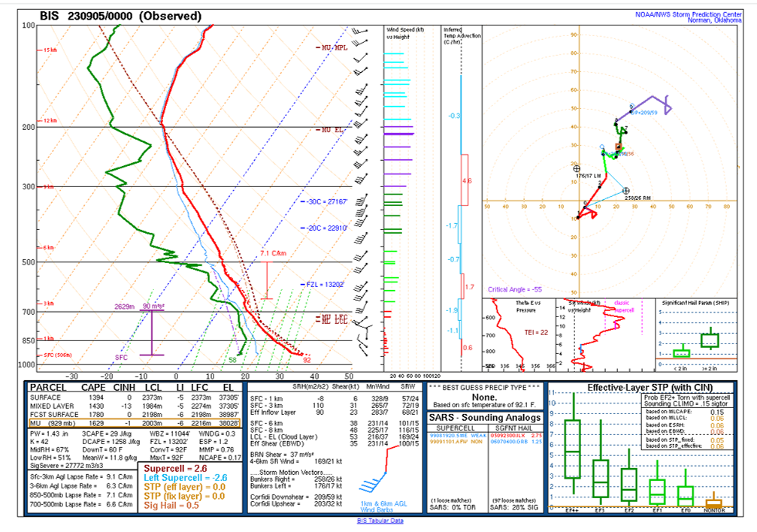Select the "Bunkers Right" storm motion label
The width and height of the screenshot is (757, 532).
[270, 479]
